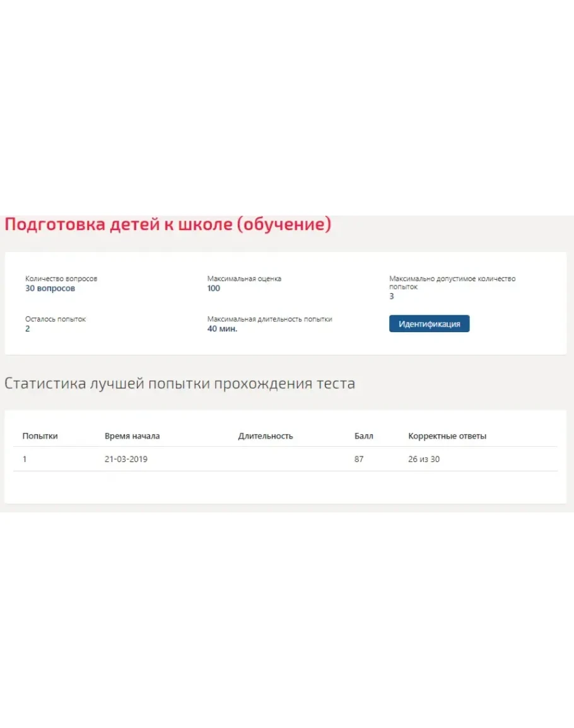This screenshot has height=728, width=574.
Task: Select the maximum score value 100
Action: (x=214, y=289)
